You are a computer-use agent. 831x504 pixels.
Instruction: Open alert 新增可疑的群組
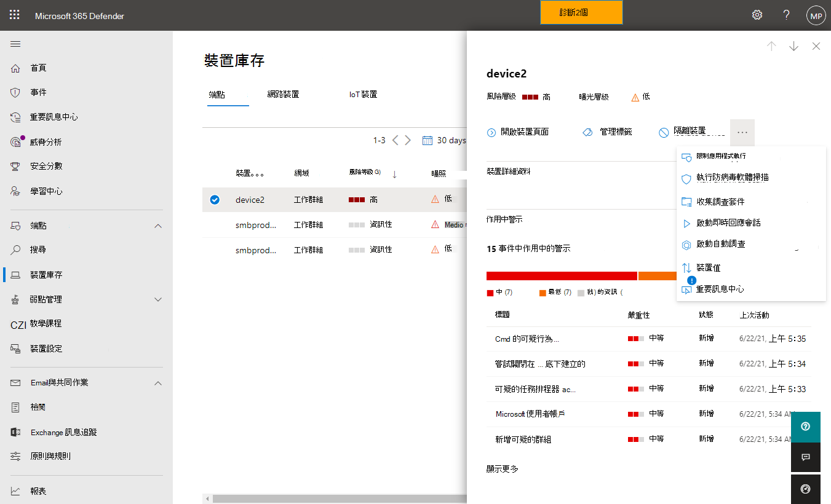click(x=523, y=439)
